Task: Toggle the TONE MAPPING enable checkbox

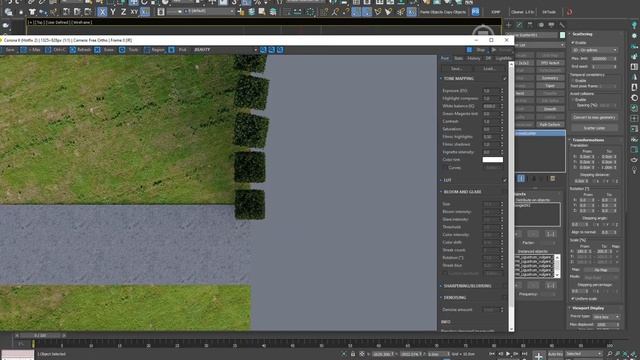Action: [505, 78]
